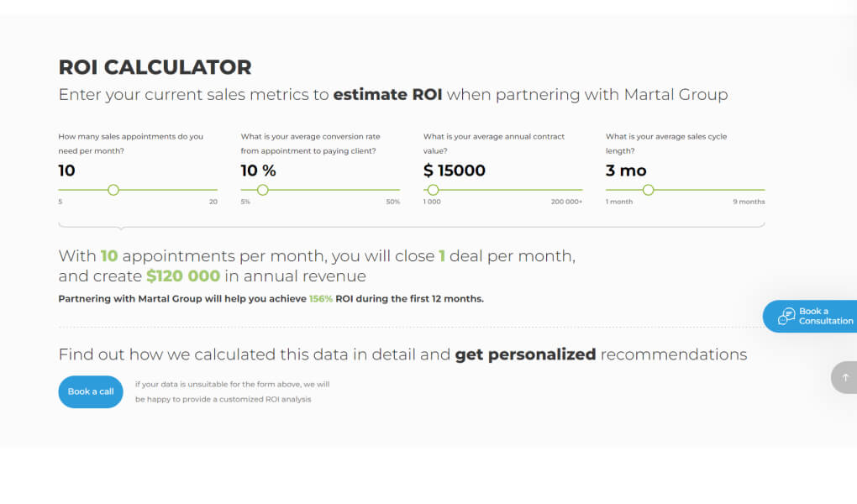Image resolution: width=857 pixels, height=504 pixels.
Task: Click the 156% ROI result text
Action: click(x=321, y=298)
